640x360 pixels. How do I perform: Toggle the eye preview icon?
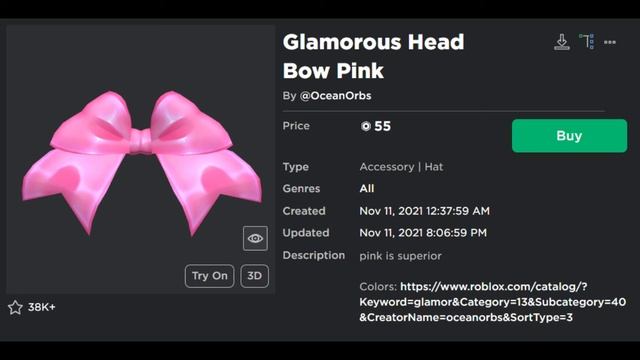pos(256,238)
